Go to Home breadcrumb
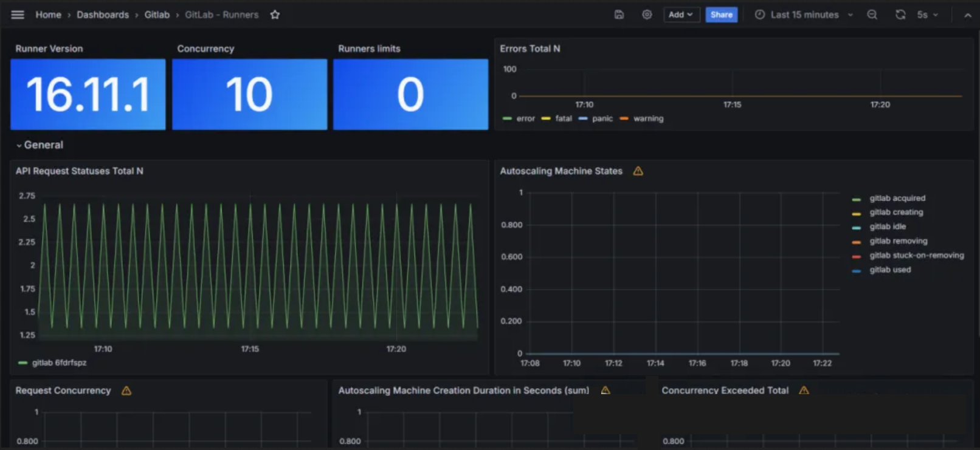The image size is (980, 450). [x=48, y=15]
